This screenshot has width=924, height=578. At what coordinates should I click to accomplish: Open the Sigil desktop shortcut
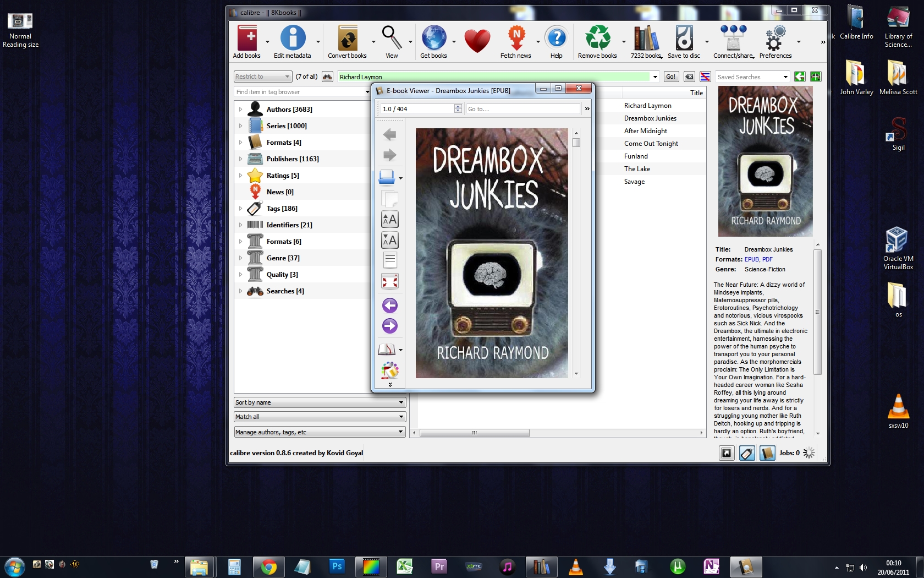tap(898, 134)
